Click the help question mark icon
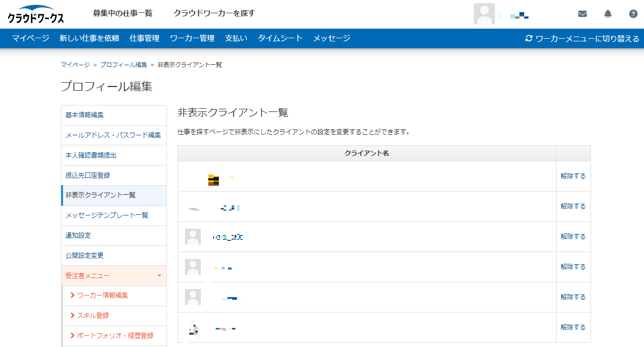This screenshot has height=347, width=644. pyautogui.click(x=633, y=14)
